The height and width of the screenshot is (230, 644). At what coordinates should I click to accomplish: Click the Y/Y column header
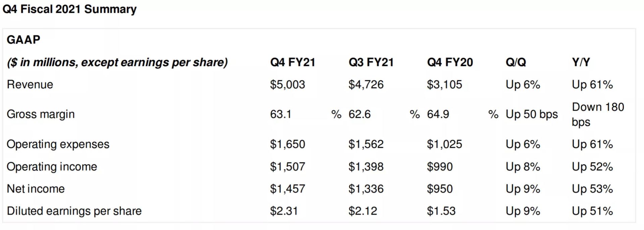tap(581, 62)
